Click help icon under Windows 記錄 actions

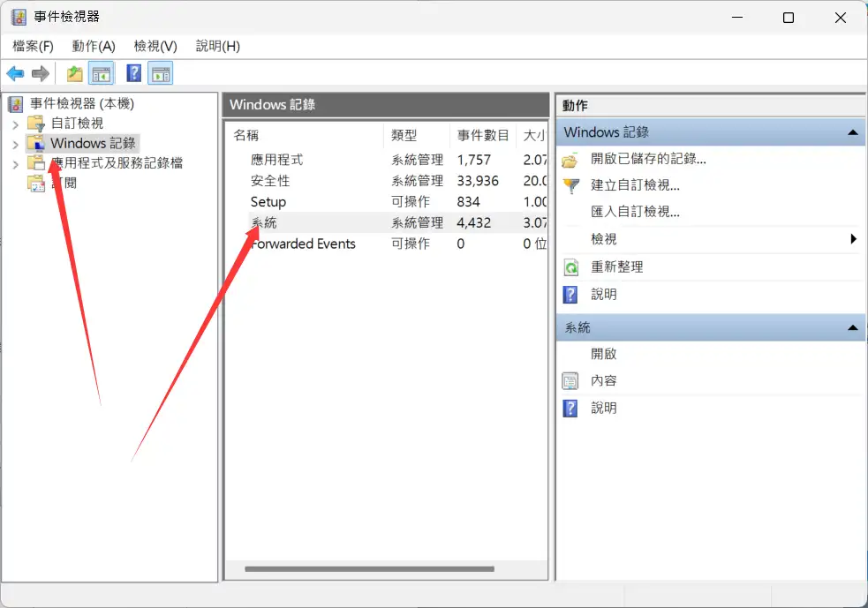click(570, 295)
